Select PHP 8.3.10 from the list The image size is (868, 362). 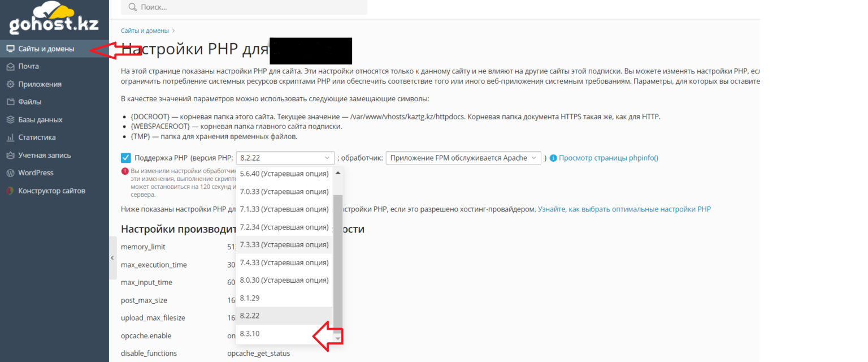(x=250, y=334)
